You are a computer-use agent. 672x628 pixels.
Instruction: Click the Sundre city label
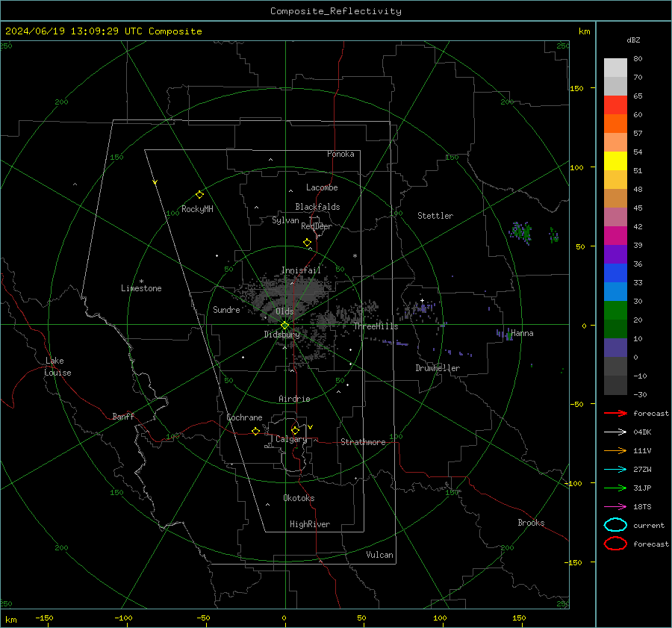tap(226, 309)
